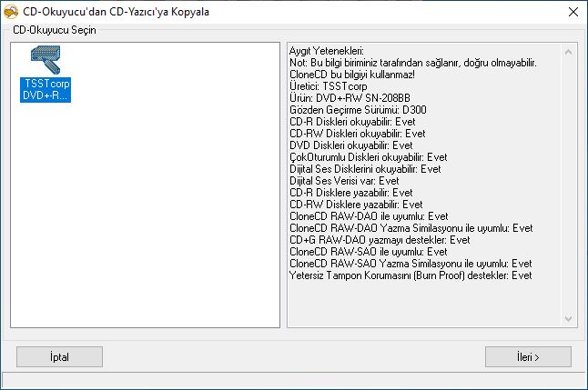Click the CD+G RAW-DAO yazmayı destekler line
This screenshot has height=390, width=588.
point(380,240)
